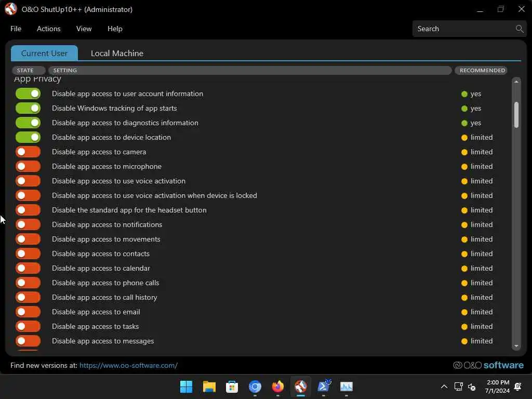532x399 pixels.
Task: Enable Disable app access to camera
Action: pyautogui.click(x=28, y=152)
